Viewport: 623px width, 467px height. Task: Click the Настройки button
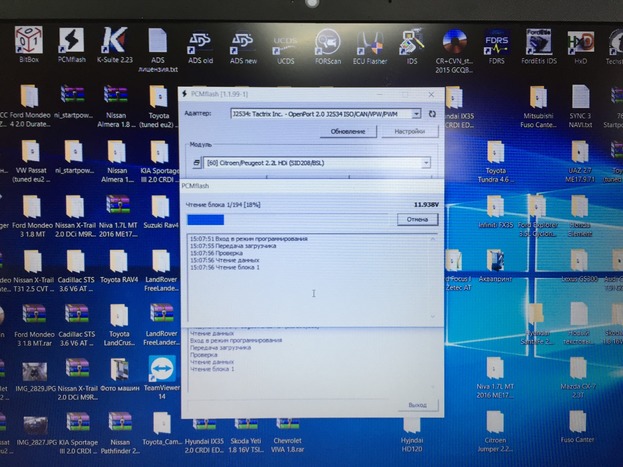coord(408,131)
